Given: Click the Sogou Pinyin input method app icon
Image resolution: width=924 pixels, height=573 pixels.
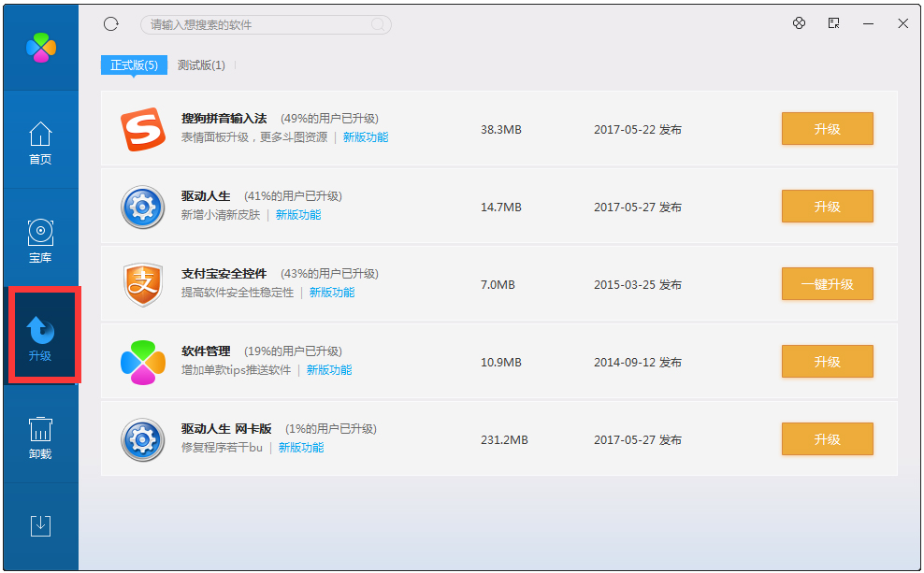Looking at the screenshot, I should point(142,129).
